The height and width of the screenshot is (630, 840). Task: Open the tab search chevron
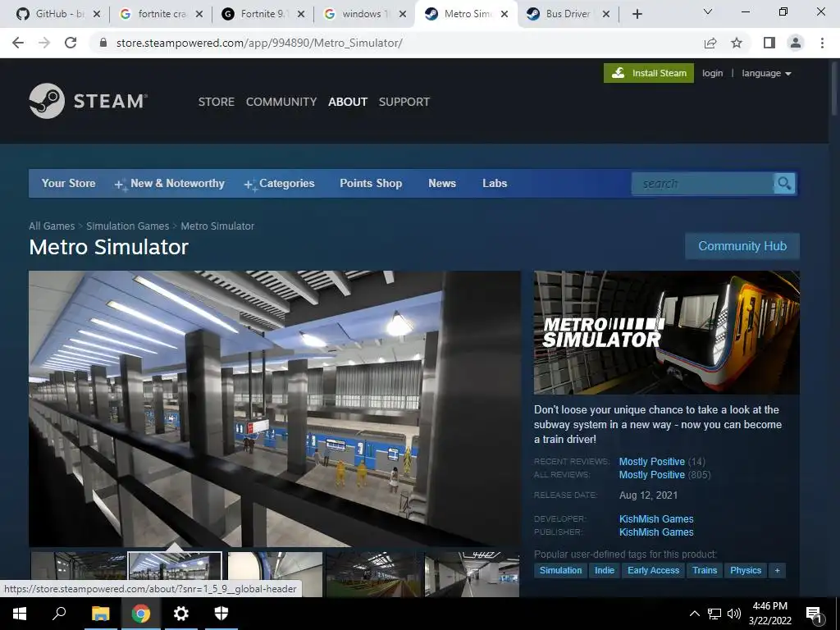point(708,11)
